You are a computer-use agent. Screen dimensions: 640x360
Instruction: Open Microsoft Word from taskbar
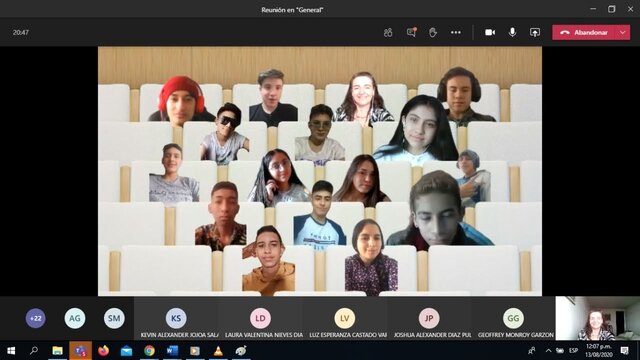(x=172, y=351)
